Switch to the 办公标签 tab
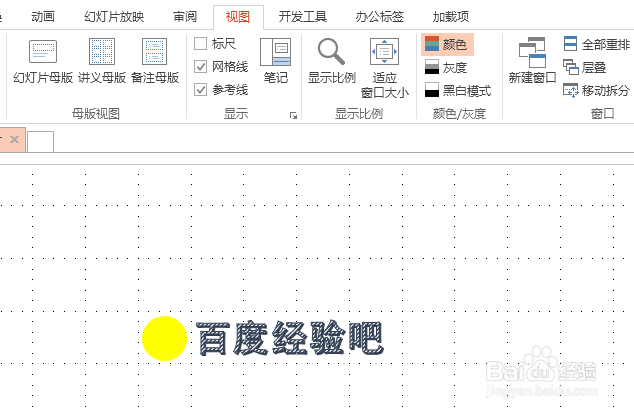Viewport: 634px width, 413px height. [x=380, y=17]
